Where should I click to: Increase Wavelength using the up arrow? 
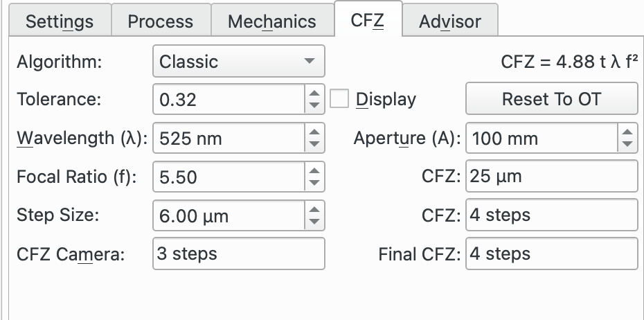click(314, 132)
